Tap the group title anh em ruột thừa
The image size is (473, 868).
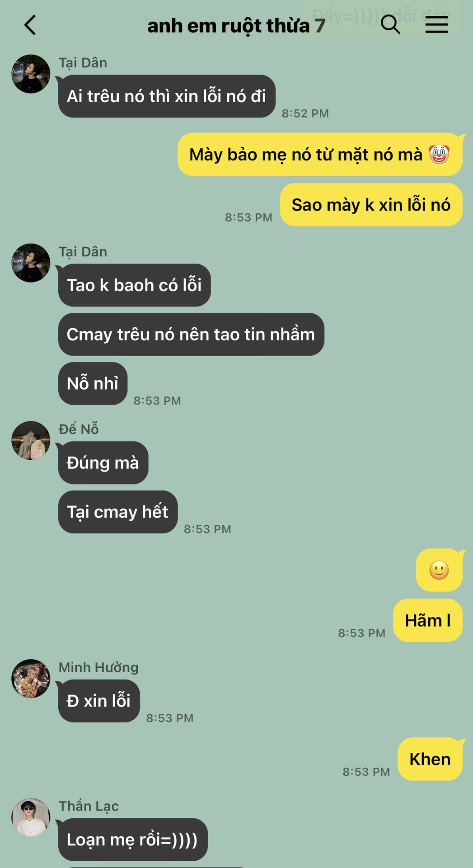pyautogui.click(x=229, y=26)
